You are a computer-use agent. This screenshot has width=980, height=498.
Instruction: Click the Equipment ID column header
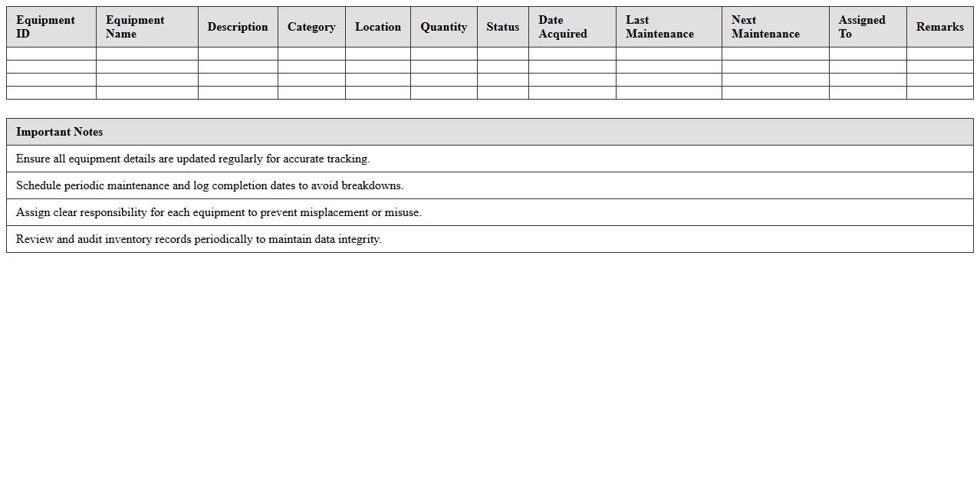point(45,27)
